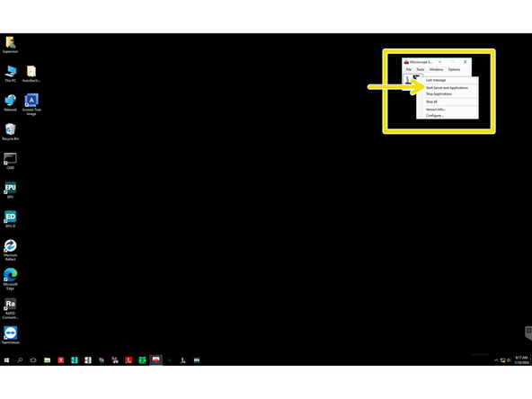Launch Microsoft Edge from desktop
Screen dimensions: 532x399
pos(10,279)
